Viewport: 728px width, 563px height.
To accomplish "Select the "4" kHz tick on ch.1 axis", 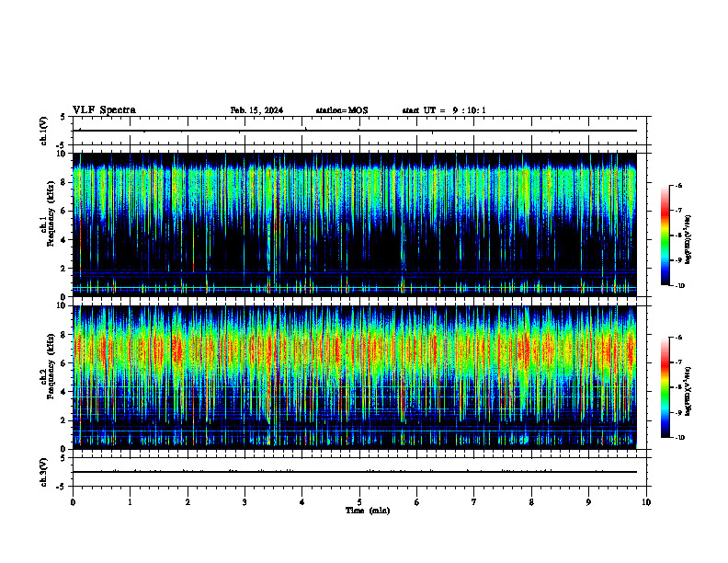I will pos(64,240).
